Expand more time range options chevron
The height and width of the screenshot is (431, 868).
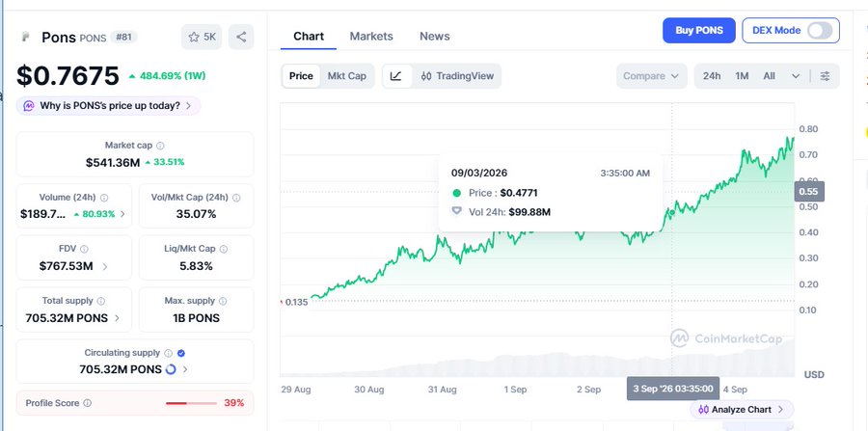[x=796, y=76]
